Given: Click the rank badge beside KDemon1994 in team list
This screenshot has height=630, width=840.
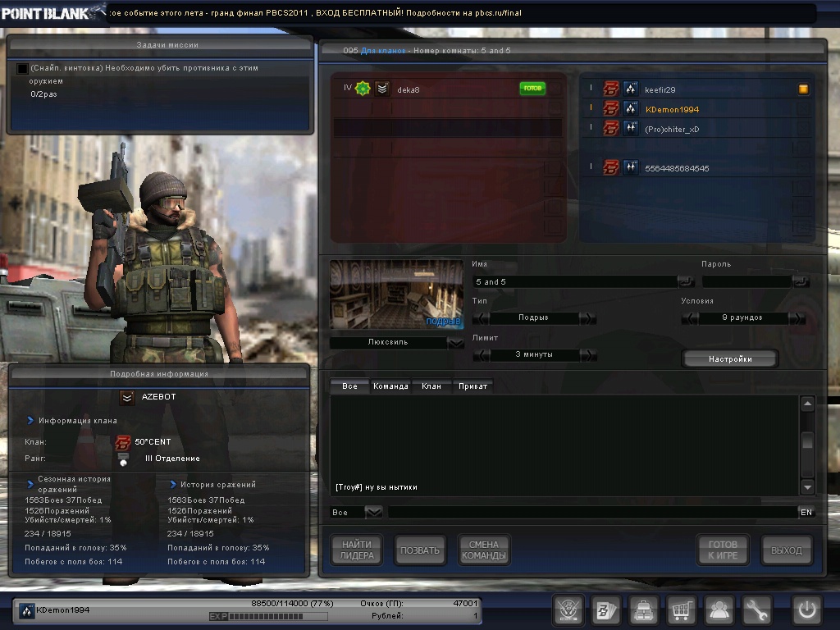Looking at the screenshot, I should pyautogui.click(x=631, y=109).
